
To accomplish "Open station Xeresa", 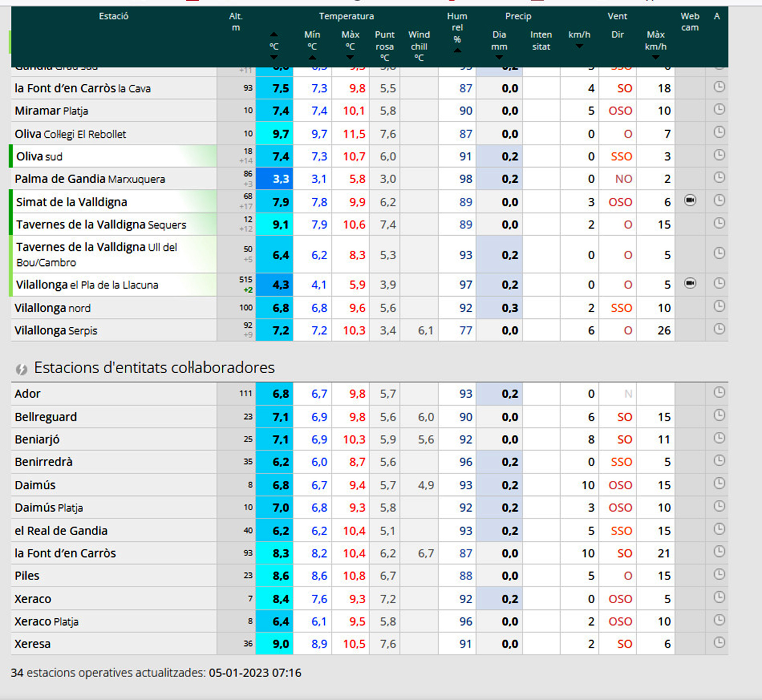I will click(33, 644).
